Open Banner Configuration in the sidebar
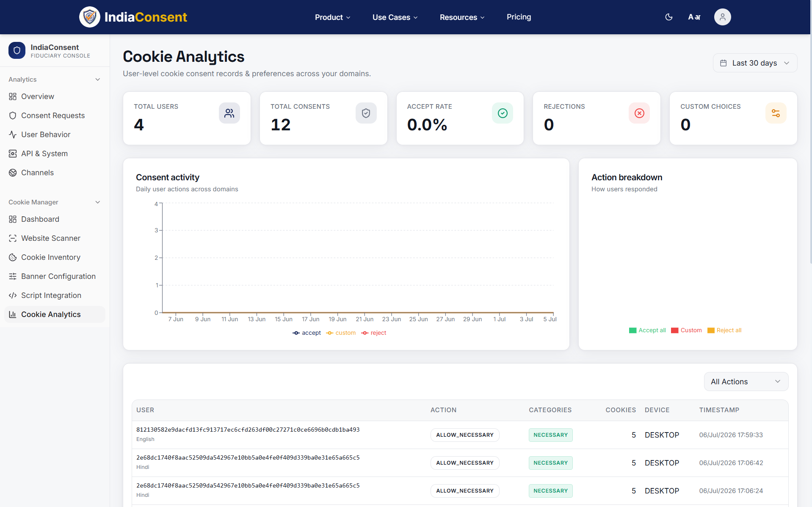The width and height of the screenshot is (812, 507). (55, 276)
